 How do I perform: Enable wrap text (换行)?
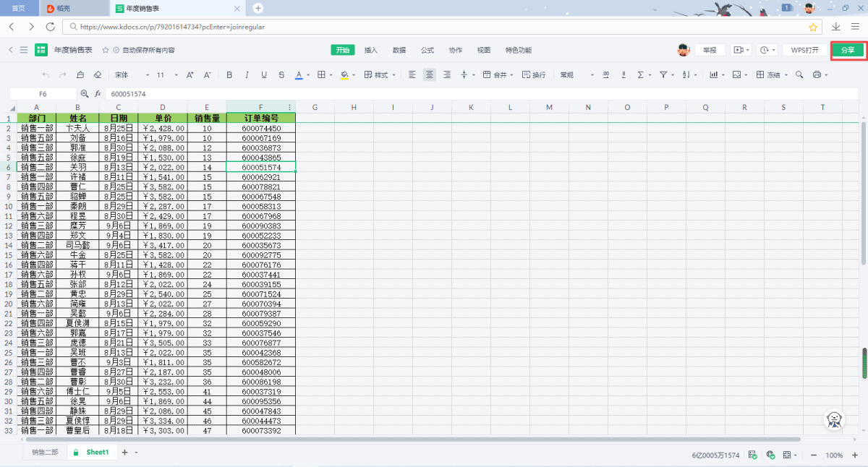534,74
